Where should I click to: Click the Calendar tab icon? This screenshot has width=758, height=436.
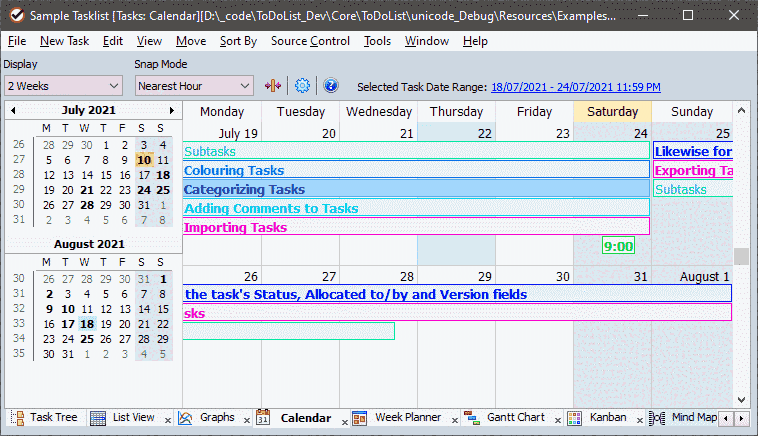point(263,417)
